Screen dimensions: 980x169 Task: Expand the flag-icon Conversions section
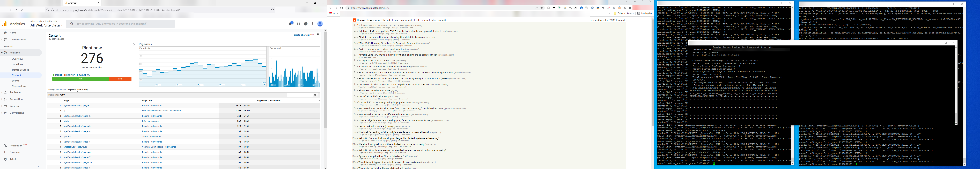pos(2,113)
